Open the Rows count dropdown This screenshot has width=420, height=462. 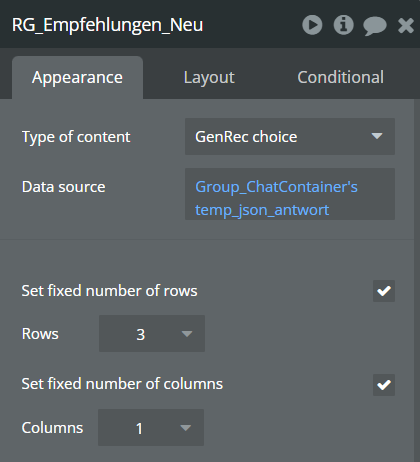point(152,333)
